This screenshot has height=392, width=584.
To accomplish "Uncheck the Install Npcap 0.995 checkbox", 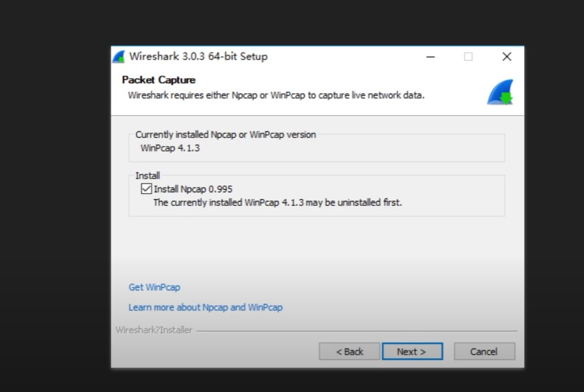I will [146, 189].
